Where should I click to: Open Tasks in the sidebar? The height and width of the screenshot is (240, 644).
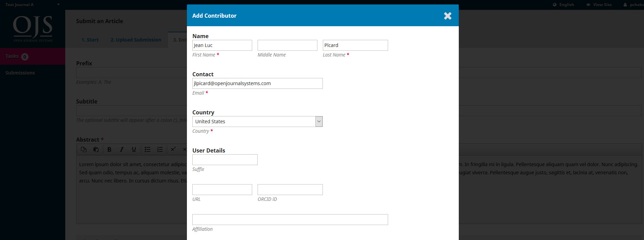[x=33, y=56]
